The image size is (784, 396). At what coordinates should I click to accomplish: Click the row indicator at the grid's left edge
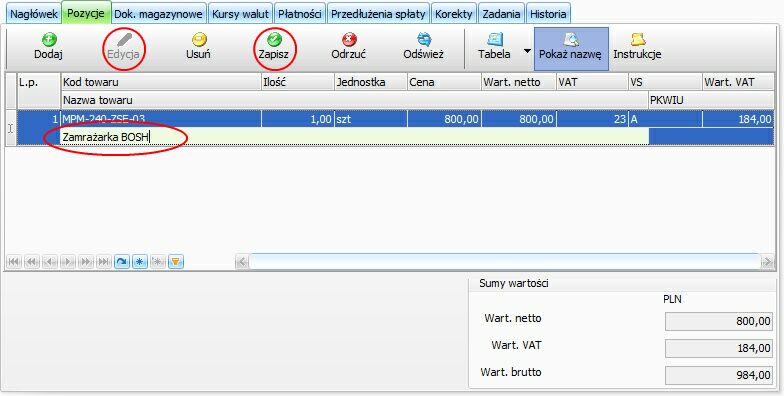11,128
